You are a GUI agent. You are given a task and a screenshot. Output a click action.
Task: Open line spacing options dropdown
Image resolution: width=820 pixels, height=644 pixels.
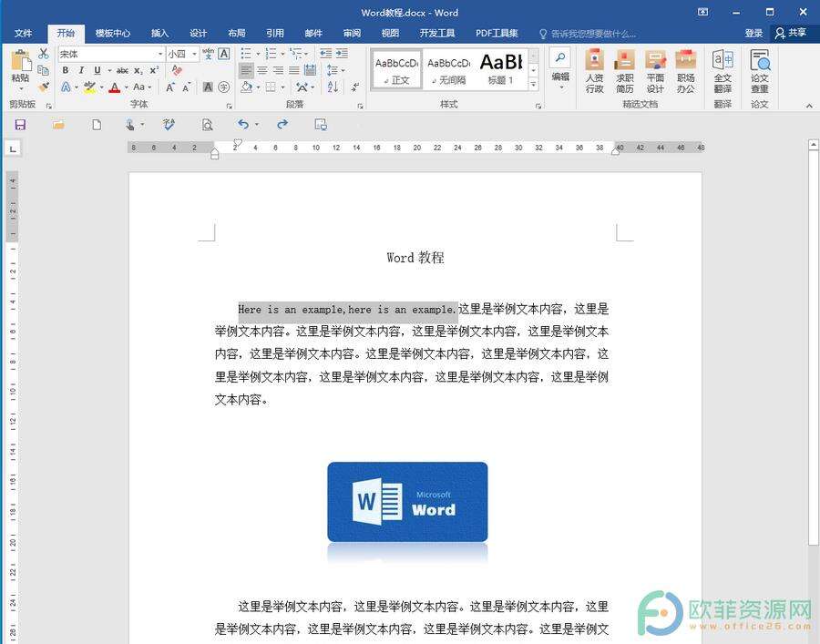point(335,70)
